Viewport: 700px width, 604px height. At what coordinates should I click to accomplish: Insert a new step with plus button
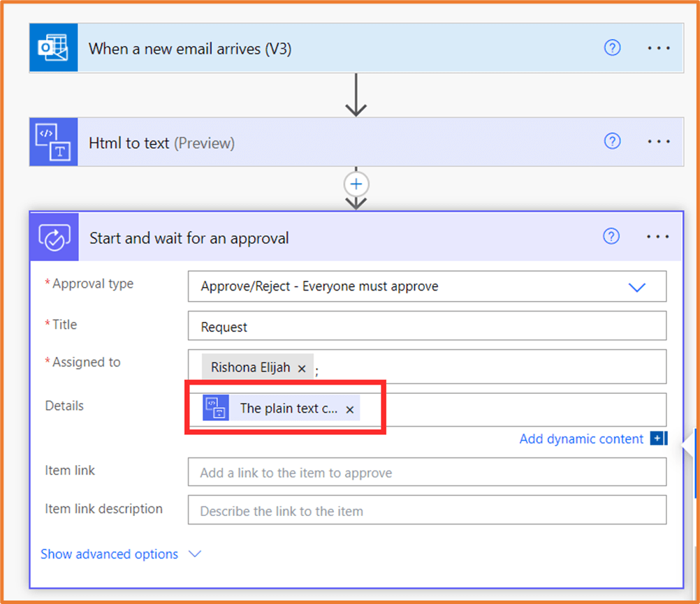356,184
